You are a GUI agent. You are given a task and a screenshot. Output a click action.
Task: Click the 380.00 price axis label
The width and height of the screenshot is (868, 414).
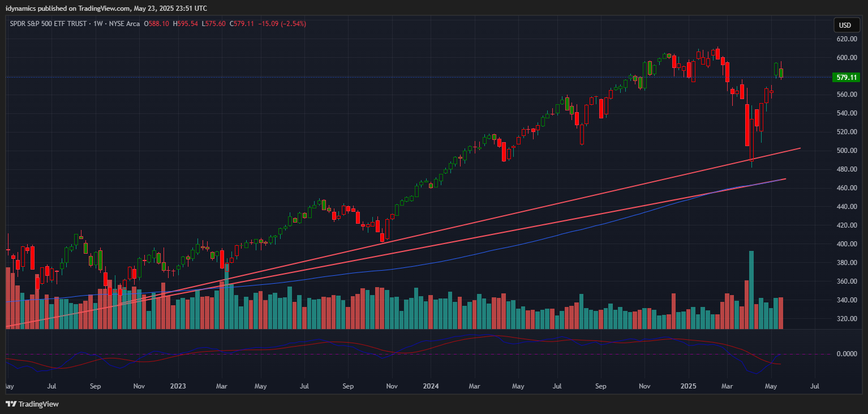point(846,263)
